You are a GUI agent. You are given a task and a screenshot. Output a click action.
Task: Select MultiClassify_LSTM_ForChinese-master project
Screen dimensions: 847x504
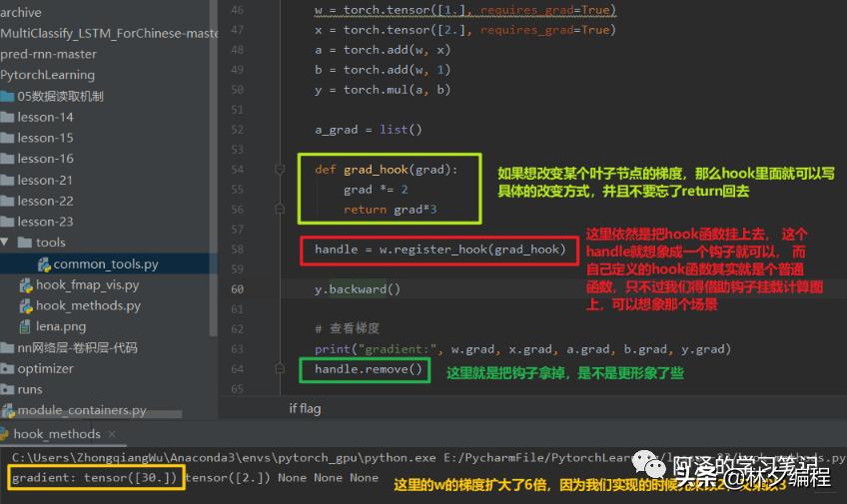point(109,34)
